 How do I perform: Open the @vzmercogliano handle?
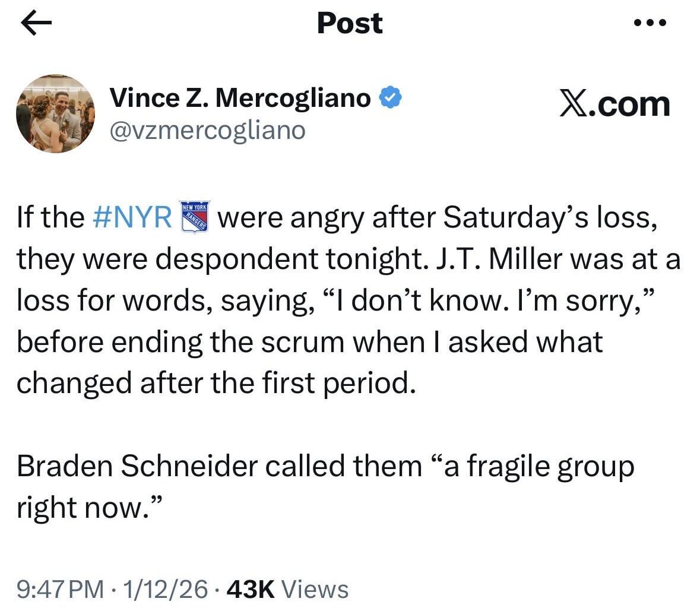point(207,129)
